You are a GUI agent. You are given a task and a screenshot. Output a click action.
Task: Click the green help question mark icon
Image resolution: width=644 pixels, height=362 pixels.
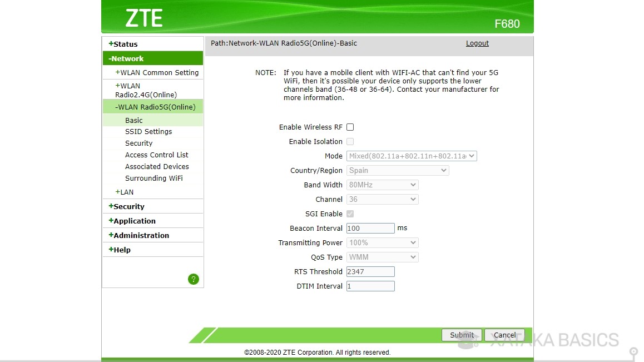pyautogui.click(x=193, y=279)
